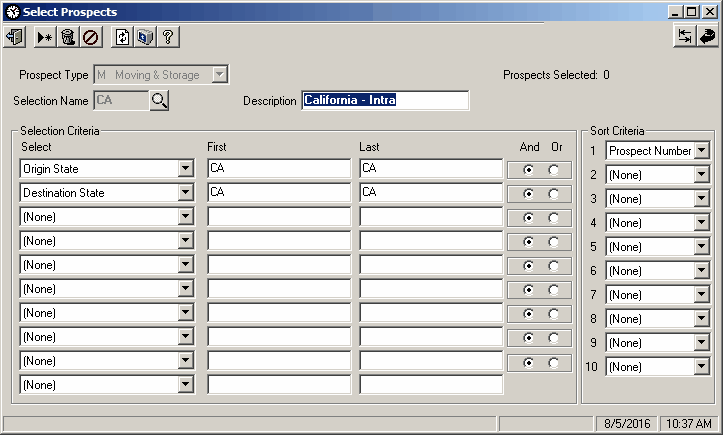Open help via the question mark icon
The image size is (723, 435).
point(168,37)
